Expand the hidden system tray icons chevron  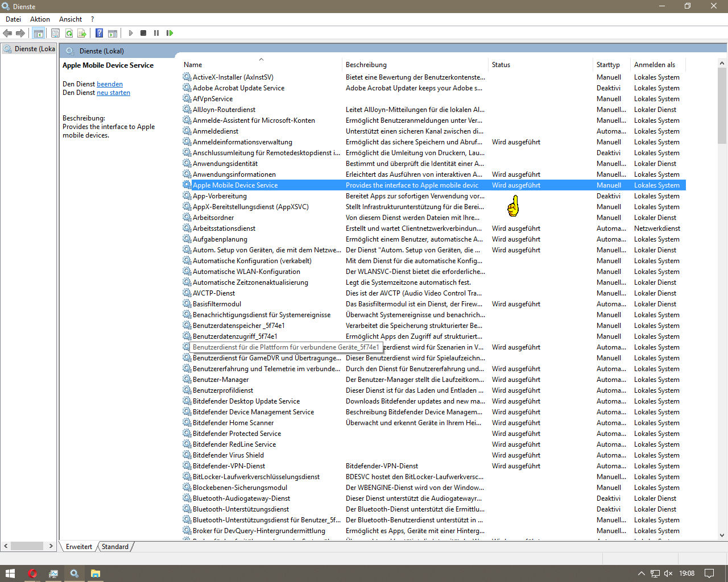(x=641, y=573)
